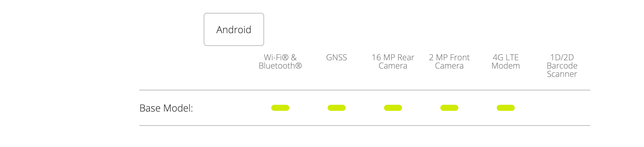The width and height of the screenshot is (644, 147).
Task: Click the green 2 MP Front Camera indicator
Action: [x=449, y=108]
